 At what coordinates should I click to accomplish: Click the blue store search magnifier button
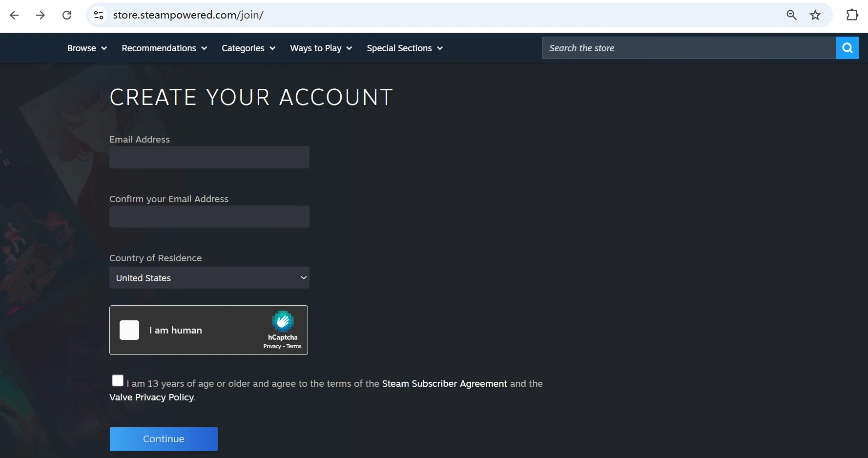pos(847,48)
